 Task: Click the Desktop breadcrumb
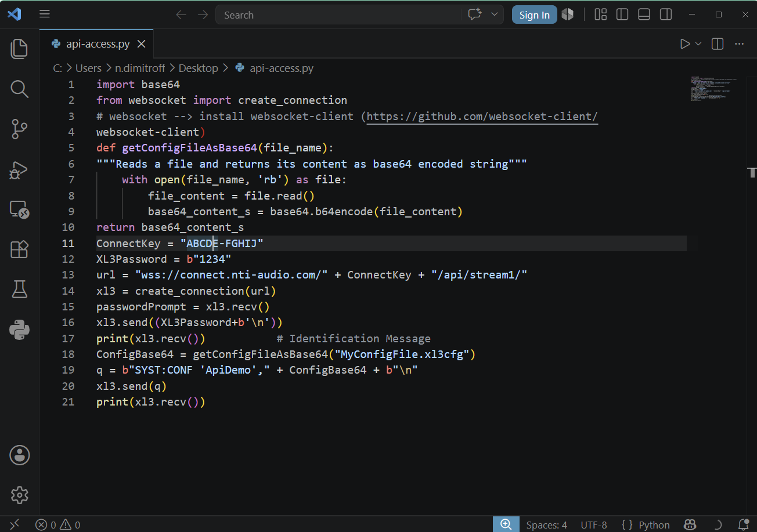[198, 68]
